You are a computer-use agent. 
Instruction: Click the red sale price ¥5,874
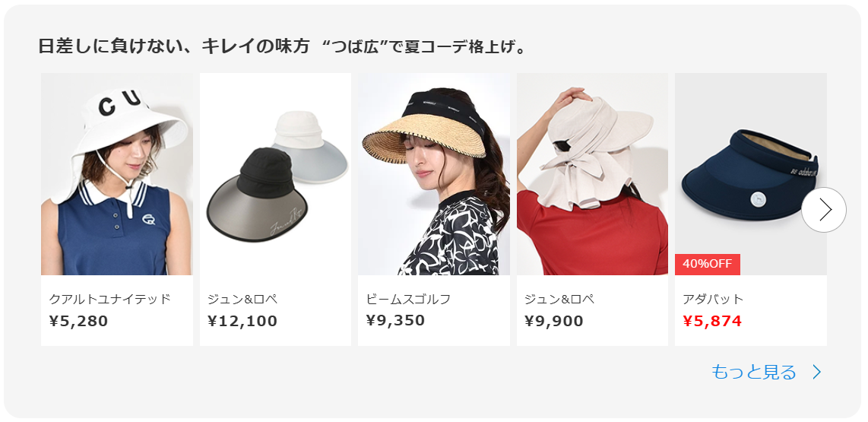712,321
